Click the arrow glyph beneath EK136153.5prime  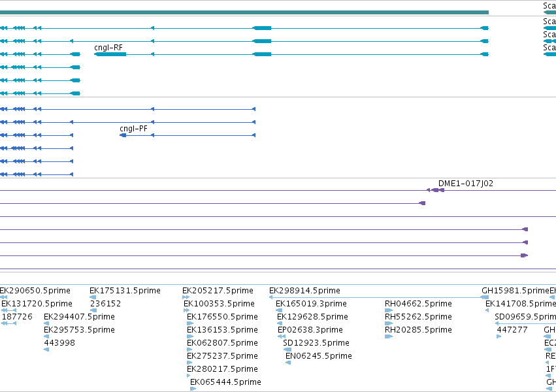pyautogui.click(x=190, y=336)
